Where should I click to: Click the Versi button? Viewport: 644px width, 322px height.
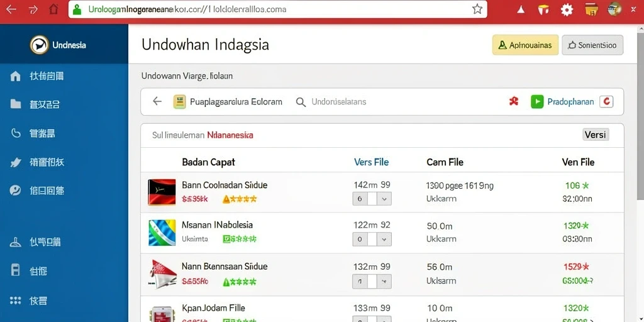pos(596,135)
